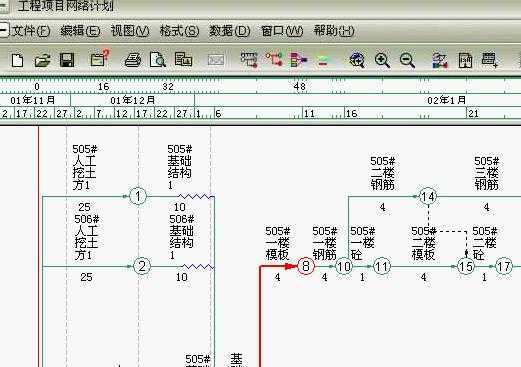The height and width of the screenshot is (367, 521).
Task: Save the project with floppy disk icon
Action: pos(67,60)
